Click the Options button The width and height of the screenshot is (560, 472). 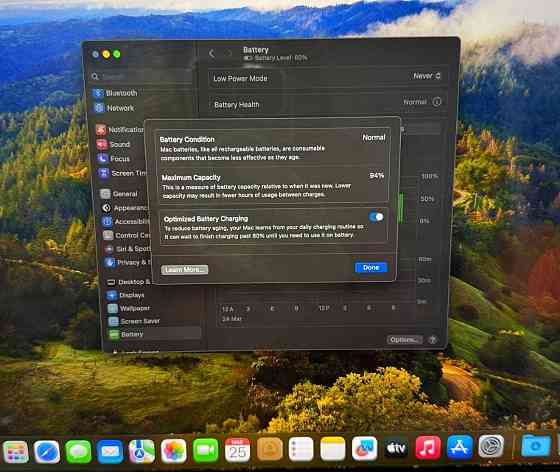point(405,340)
